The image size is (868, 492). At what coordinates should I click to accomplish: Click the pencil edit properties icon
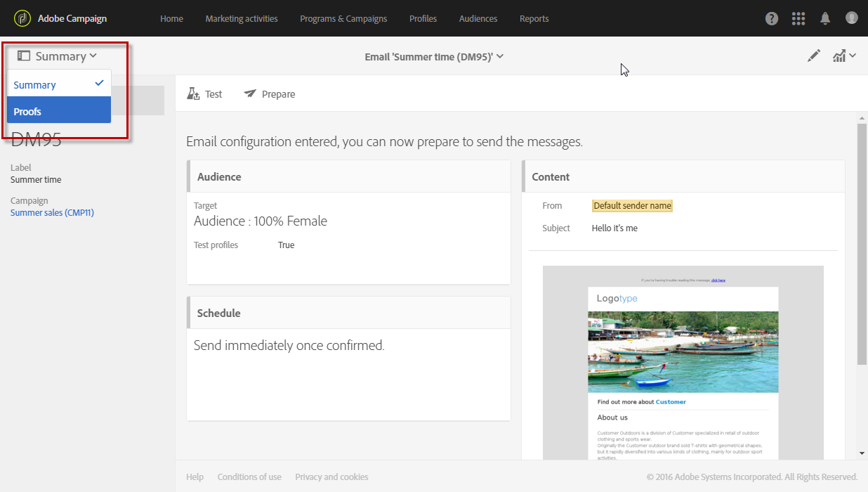pyautogui.click(x=813, y=56)
